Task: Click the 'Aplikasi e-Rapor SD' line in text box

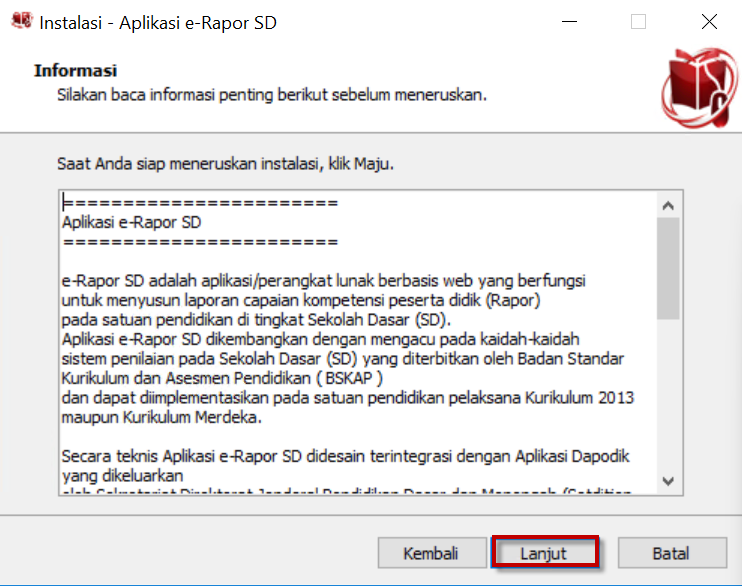Action: [132, 222]
